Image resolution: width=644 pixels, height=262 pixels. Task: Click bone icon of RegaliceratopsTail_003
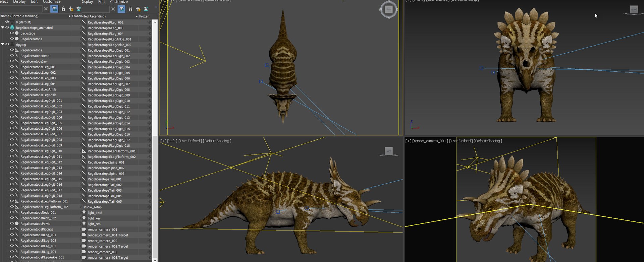[84, 190]
